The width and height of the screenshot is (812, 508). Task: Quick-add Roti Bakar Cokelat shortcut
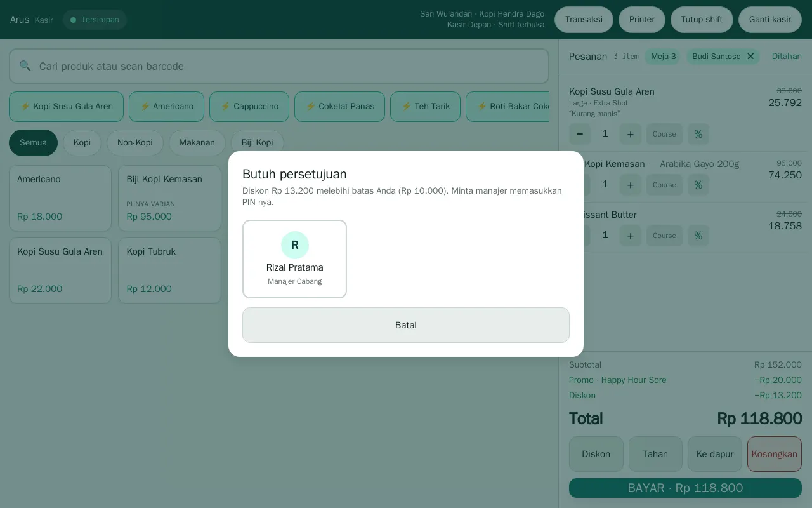508,107
